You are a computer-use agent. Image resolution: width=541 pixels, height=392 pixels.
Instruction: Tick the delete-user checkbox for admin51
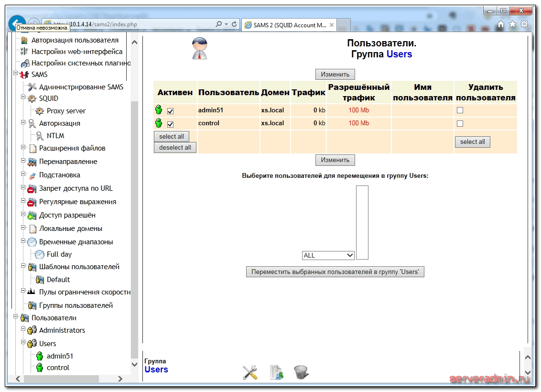click(x=460, y=110)
